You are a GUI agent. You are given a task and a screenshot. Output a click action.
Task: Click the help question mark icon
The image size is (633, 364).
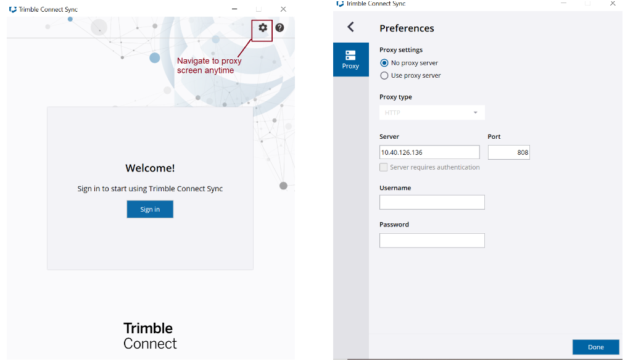(x=279, y=27)
